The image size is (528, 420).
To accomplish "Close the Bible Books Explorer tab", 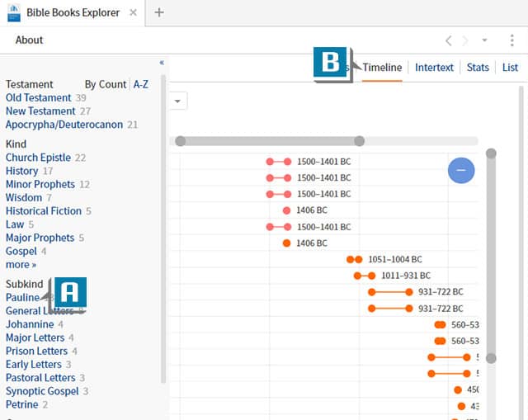I will tap(134, 12).
